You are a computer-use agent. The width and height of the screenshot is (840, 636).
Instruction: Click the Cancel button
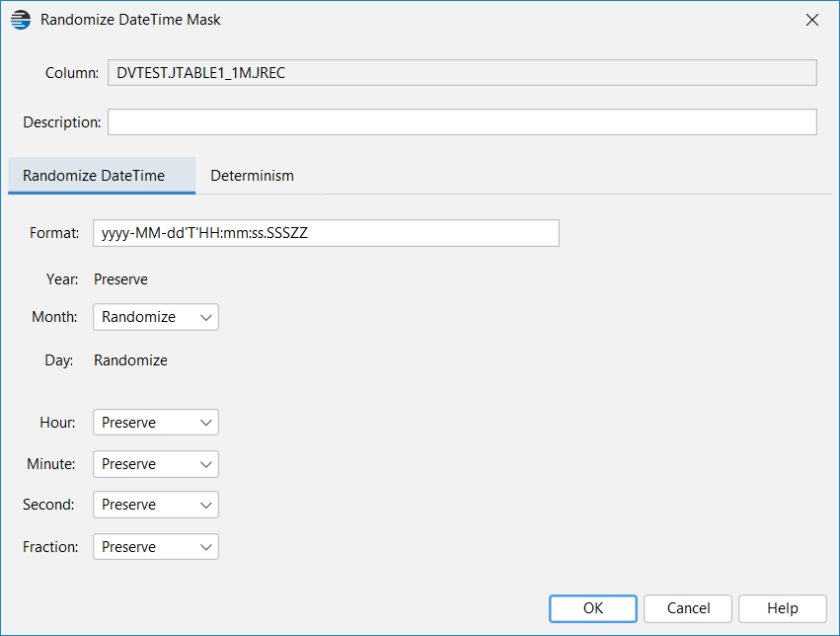click(x=688, y=608)
